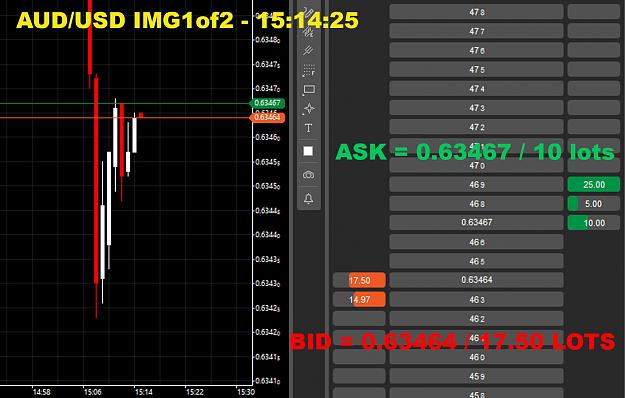Image resolution: width=625 pixels, height=398 pixels.
Task: Select the 5.00 ask volume cell
Action: (594, 204)
